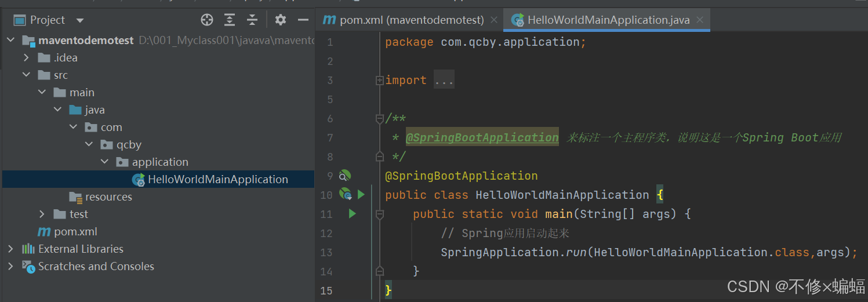This screenshot has height=302, width=868.
Task: Click the test folder icon
Action: pyautogui.click(x=60, y=214)
